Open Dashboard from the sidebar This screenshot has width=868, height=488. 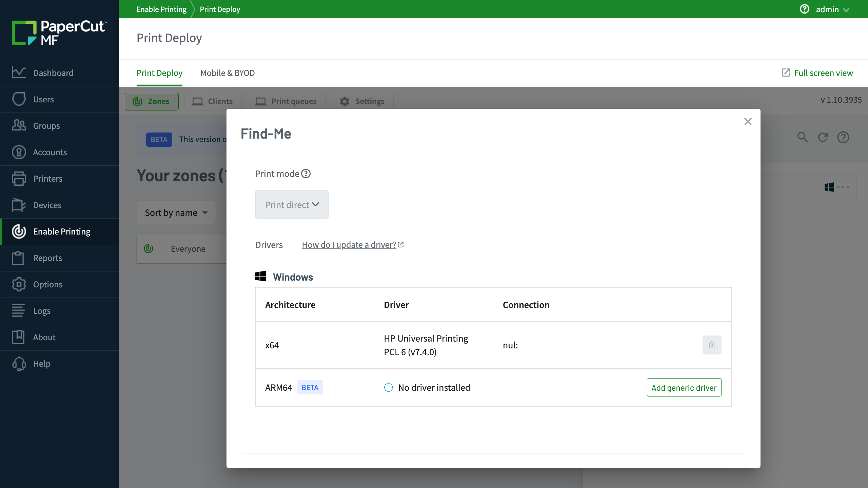pyautogui.click(x=59, y=73)
